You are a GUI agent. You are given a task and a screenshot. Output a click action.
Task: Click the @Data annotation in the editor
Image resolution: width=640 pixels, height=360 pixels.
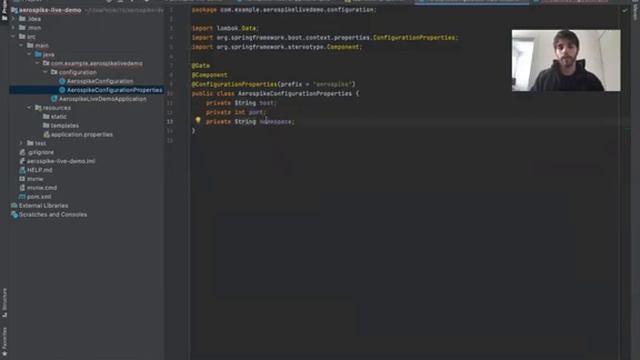(x=201, y=66)
